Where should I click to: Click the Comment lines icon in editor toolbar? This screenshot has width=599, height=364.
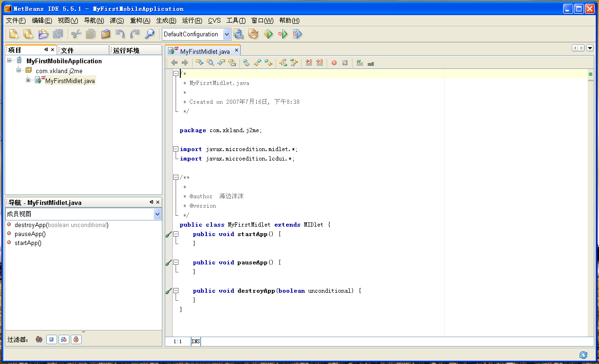pyautogui.click(x=360, y=63)
